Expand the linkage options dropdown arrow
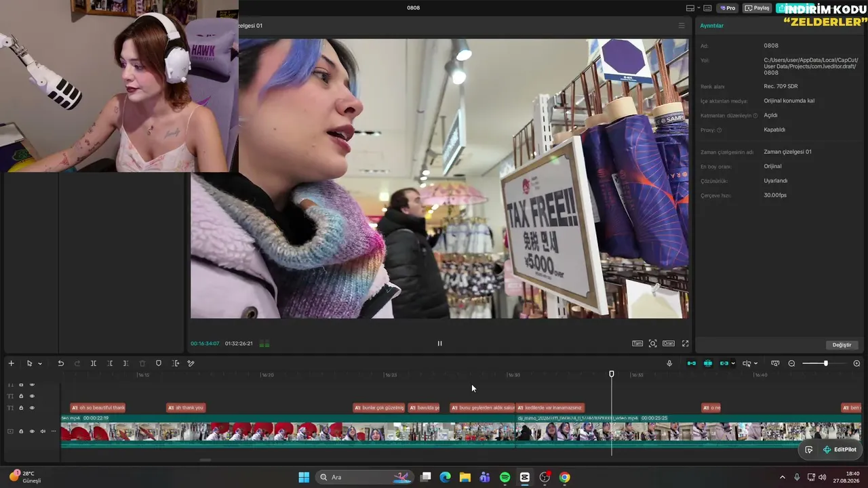 coord(733,364)
